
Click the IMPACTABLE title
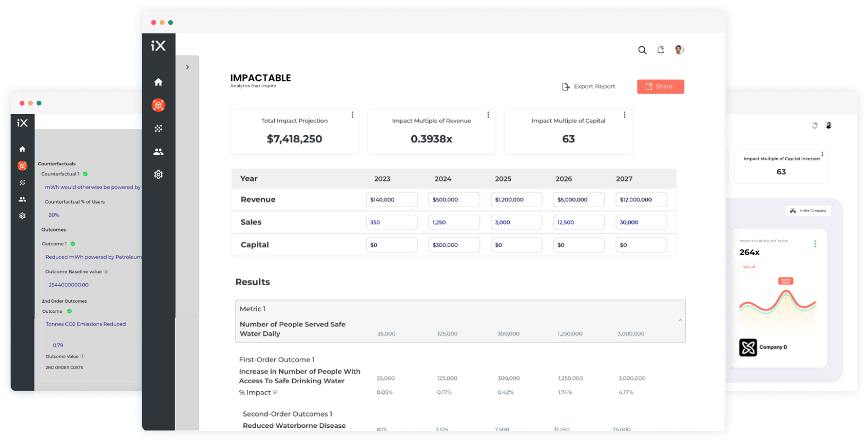coord(261,78)
